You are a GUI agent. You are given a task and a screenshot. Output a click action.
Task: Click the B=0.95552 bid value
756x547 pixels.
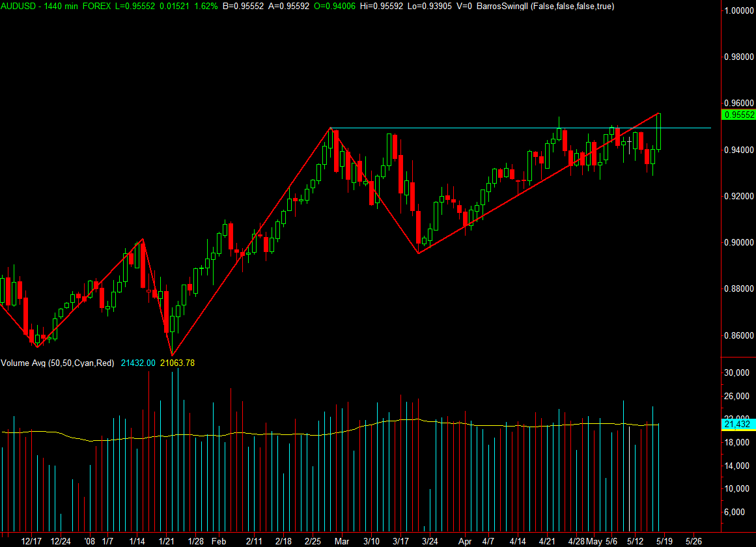coord(243,7)
